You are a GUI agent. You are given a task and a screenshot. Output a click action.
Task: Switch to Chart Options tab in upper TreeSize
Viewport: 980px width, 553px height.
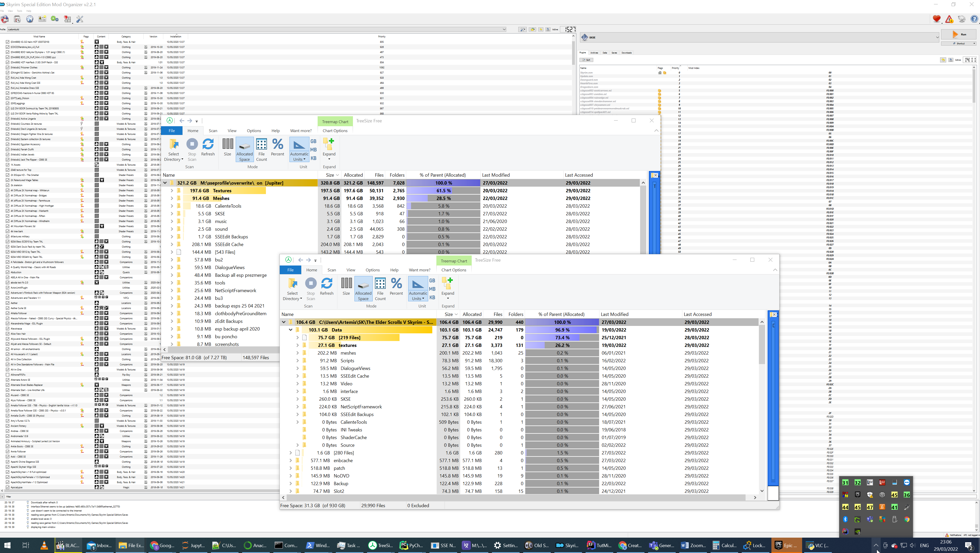[x=335, y=131]
